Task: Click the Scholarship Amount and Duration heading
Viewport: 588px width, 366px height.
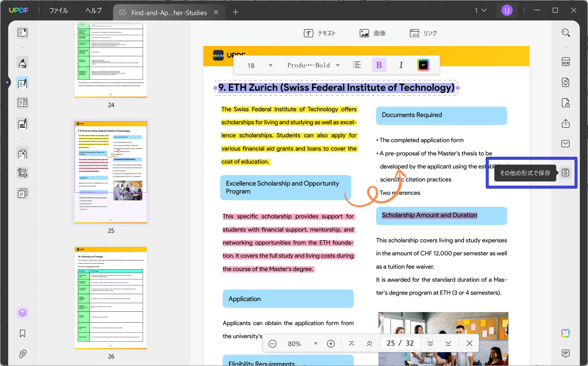Action: click(429, 215)
